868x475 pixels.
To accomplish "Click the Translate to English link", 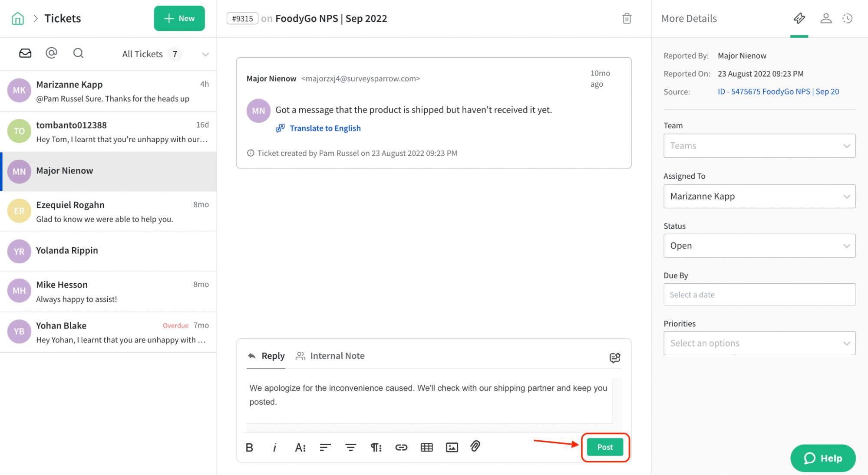I will [x=325, y=128].
